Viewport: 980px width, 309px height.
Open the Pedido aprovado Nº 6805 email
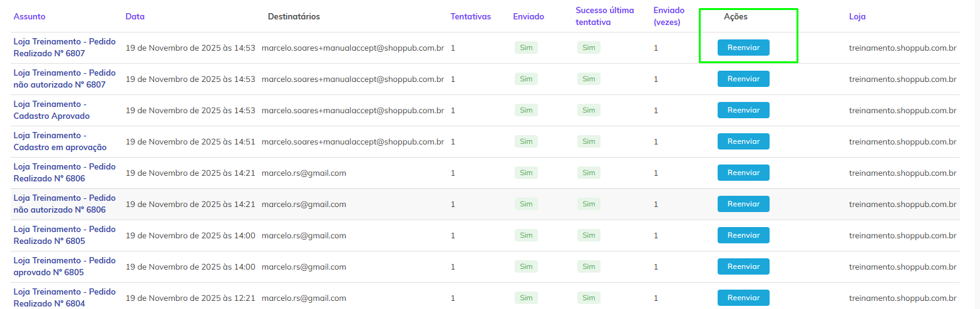[x=64, y=266]
